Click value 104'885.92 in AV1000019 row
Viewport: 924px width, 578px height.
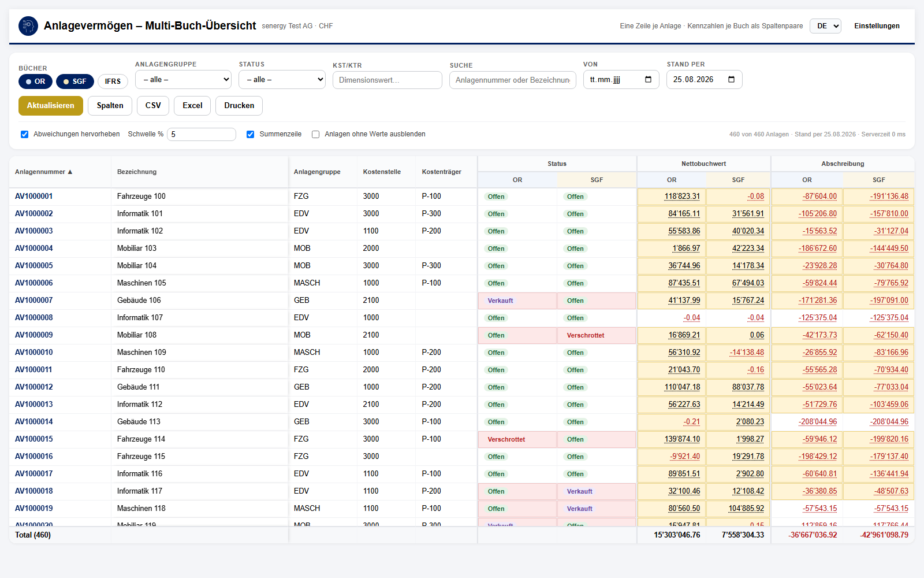pos(746,509)
